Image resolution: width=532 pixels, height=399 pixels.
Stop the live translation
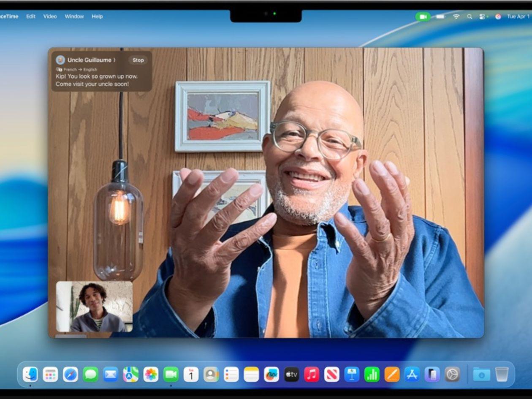click(x=138, y=60)
